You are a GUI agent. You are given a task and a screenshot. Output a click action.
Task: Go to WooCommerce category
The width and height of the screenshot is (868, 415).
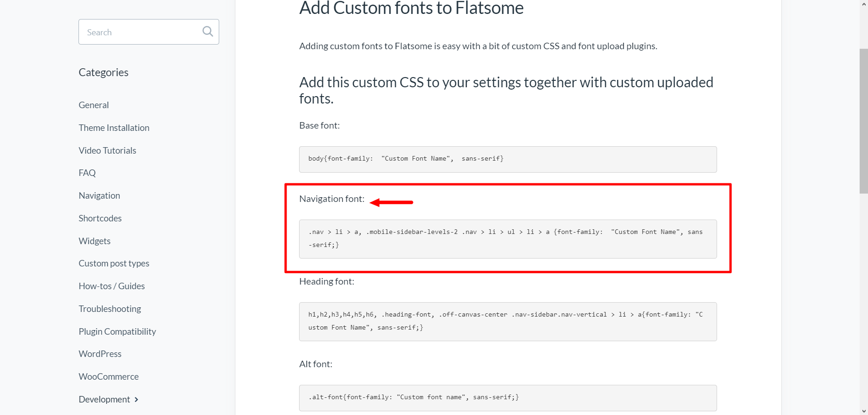coord(109,376)
